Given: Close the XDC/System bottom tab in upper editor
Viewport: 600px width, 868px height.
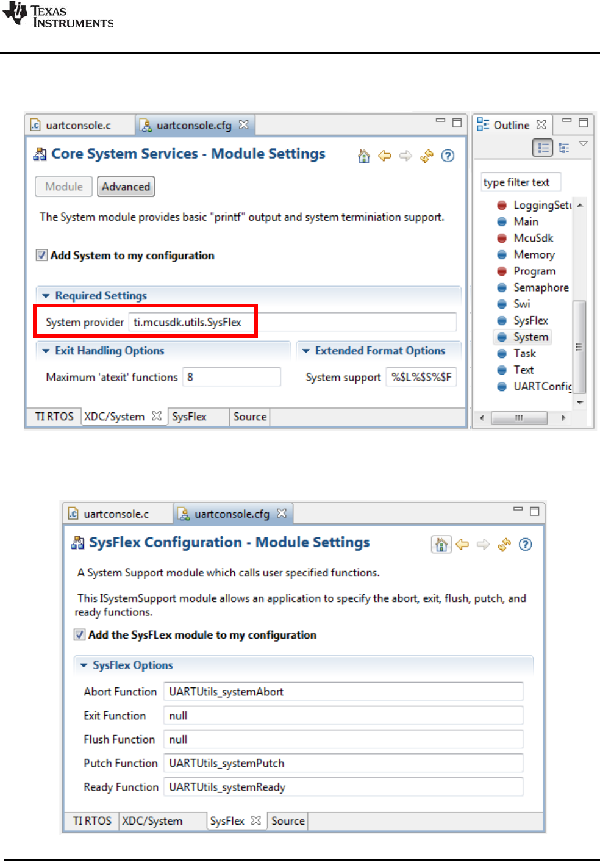Looking at the screenshot, I should pos(157,416).
